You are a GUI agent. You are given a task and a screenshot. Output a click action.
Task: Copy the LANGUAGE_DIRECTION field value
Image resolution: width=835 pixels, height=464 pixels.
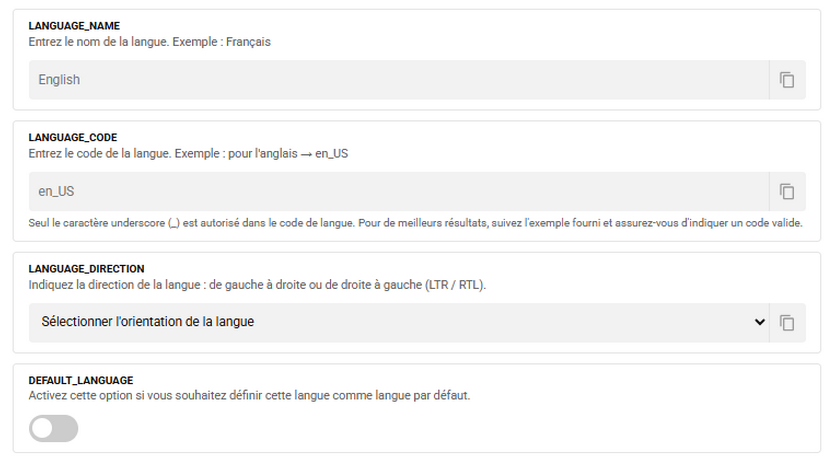click(x=787, y=323)
